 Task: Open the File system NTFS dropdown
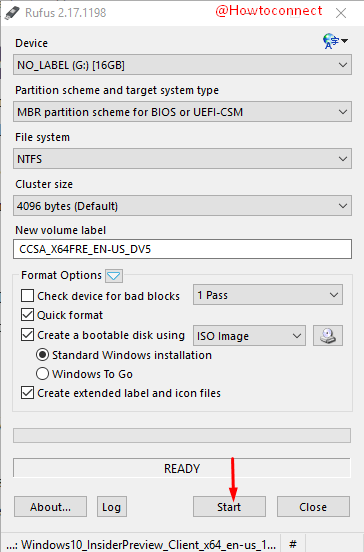[182, 159]
